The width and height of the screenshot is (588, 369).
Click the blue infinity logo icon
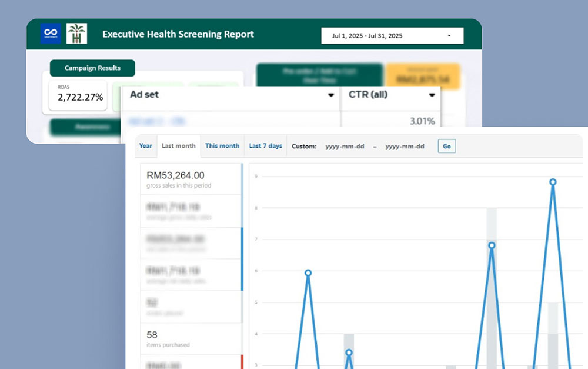tap(51, 34)
